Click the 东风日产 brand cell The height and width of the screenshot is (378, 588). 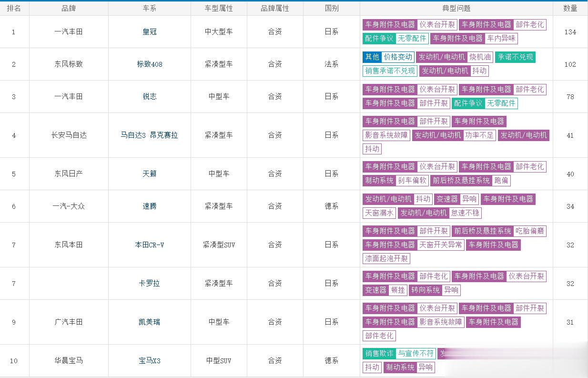[69, 174]
